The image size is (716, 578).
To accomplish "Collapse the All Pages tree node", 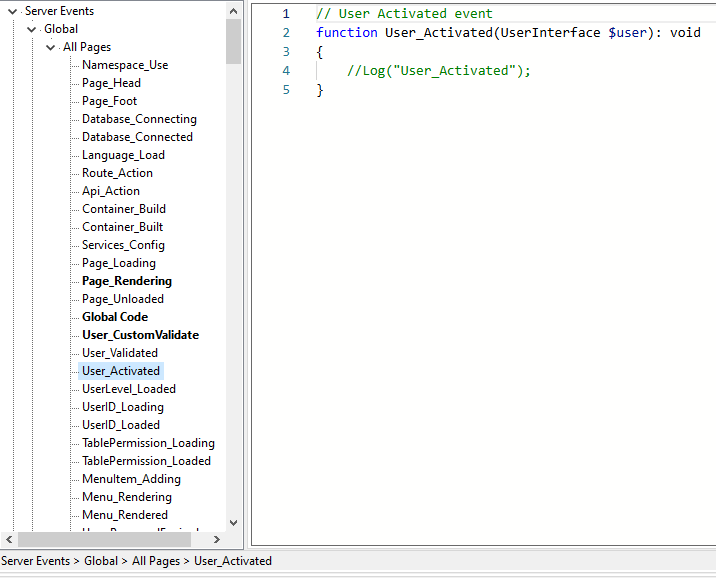I will click(51, 47).
